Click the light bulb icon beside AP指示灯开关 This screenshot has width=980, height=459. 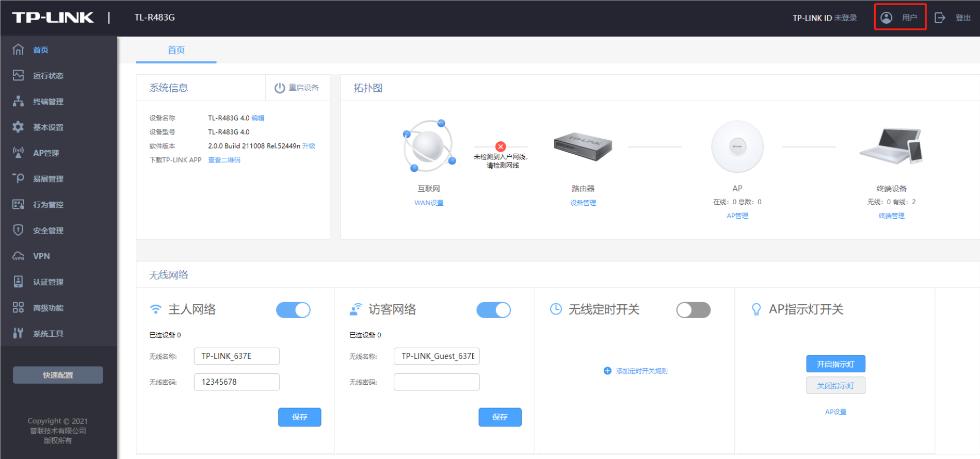[756, 309]
